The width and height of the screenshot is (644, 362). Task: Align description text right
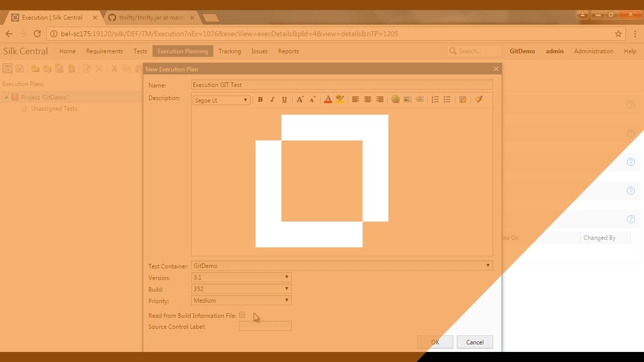point(380,100)
